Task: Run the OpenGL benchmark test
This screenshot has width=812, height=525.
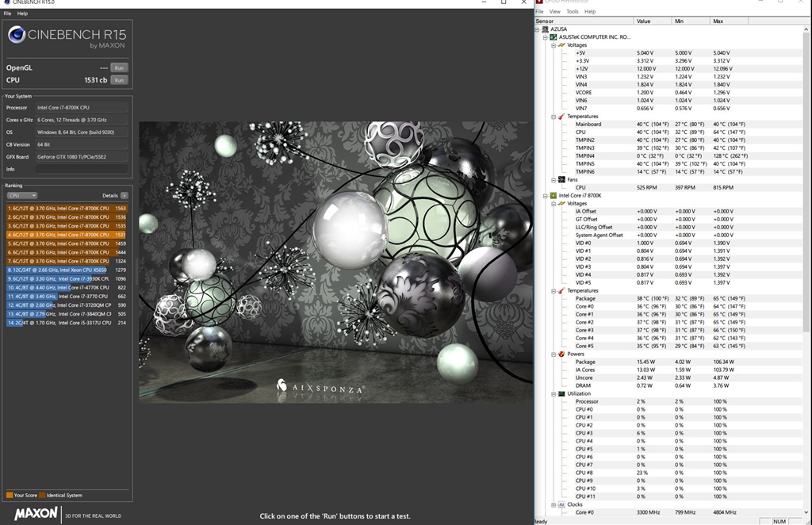Action: coord(118,68)
